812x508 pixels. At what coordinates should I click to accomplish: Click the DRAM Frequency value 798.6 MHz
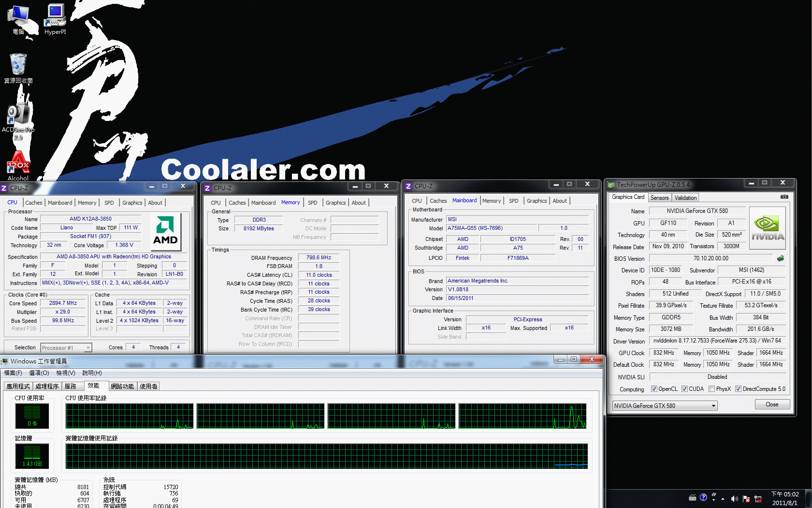319,257
